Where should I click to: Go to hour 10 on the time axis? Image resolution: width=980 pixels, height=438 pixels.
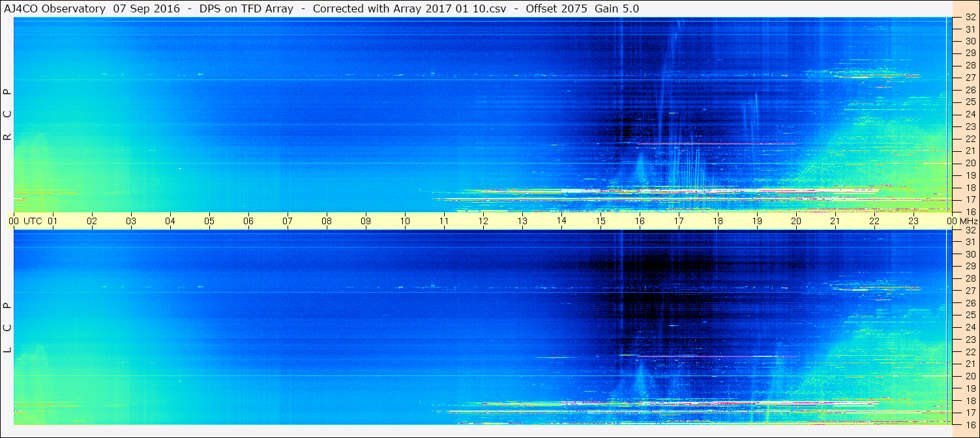(405, 221)
